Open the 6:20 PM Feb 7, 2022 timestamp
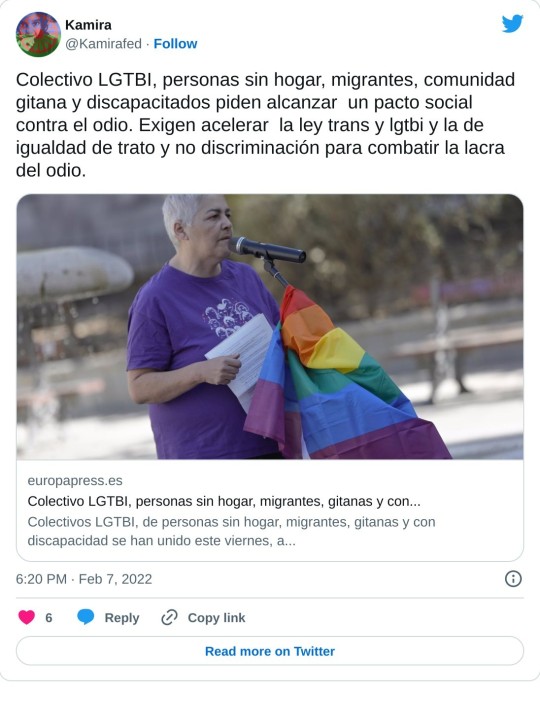The image size is (540, 701). coord(84,579)
